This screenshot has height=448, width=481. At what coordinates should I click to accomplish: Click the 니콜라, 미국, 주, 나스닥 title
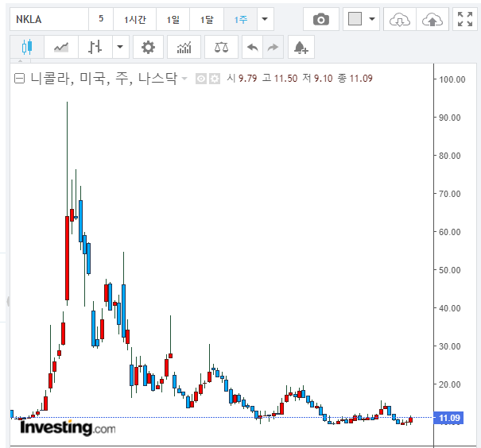point(104,78)
